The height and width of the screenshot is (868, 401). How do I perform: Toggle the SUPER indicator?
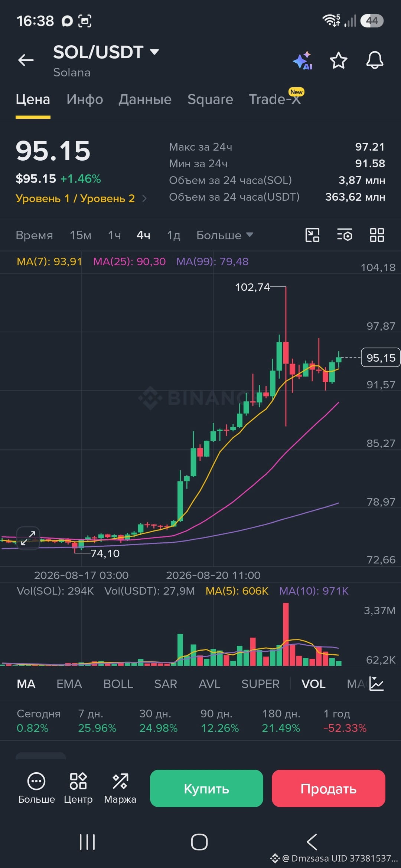pos(260,684)
